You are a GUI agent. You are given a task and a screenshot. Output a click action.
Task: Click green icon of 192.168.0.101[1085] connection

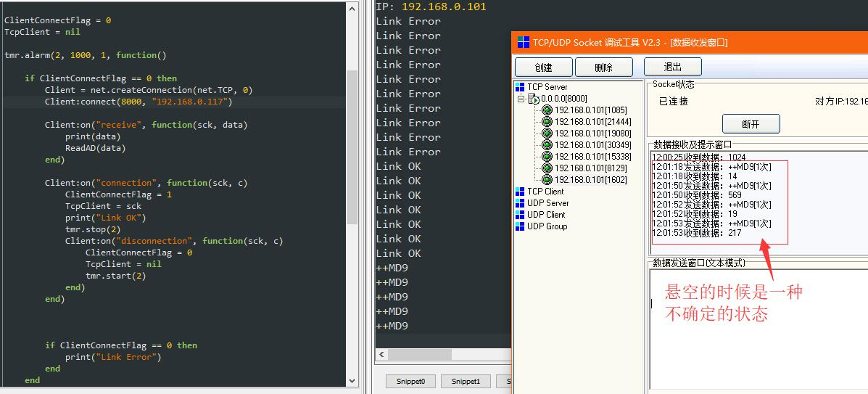pos(547,110)
